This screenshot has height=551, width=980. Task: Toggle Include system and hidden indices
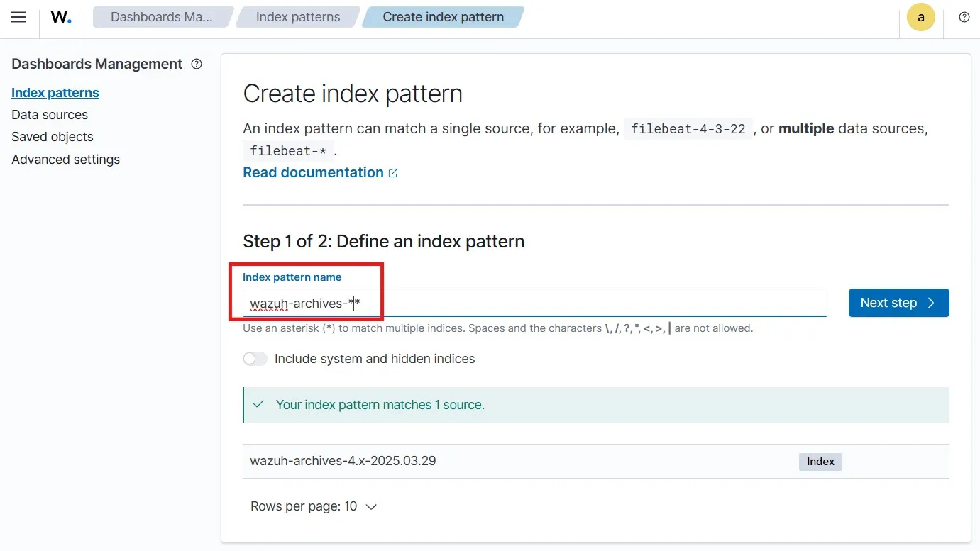(x=255, y=359)
